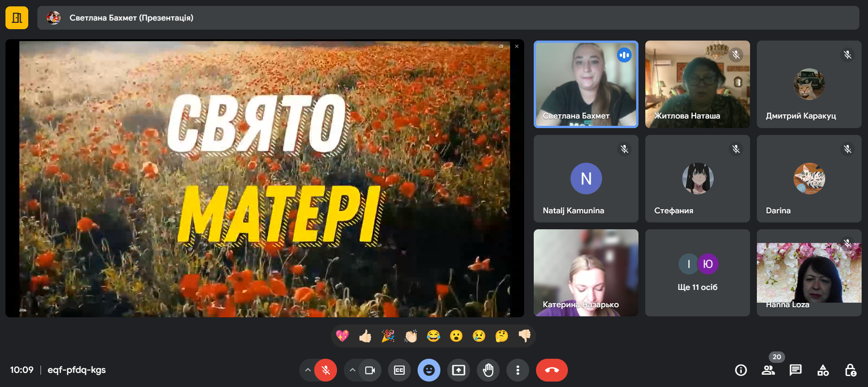Open the chat messages panel
Image resolution: width=868 pixels, height=387 pixels.
pos(796,370)
